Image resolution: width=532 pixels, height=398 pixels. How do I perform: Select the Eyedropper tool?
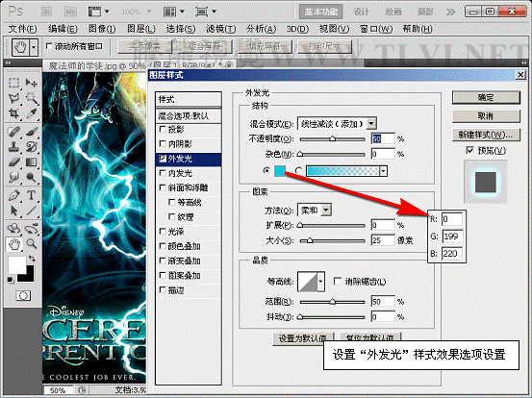(x=32, y=113)
